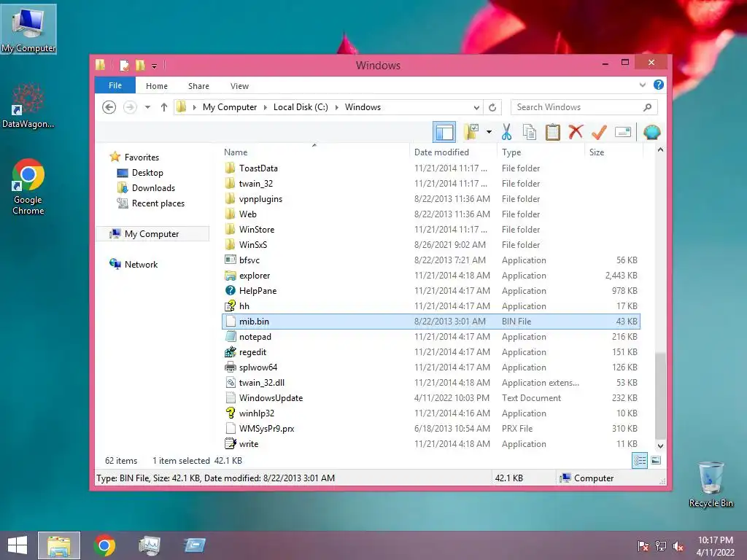Open the folder options dropdown arrow
This screenshot has width=747, height=560.
point(489,132)
